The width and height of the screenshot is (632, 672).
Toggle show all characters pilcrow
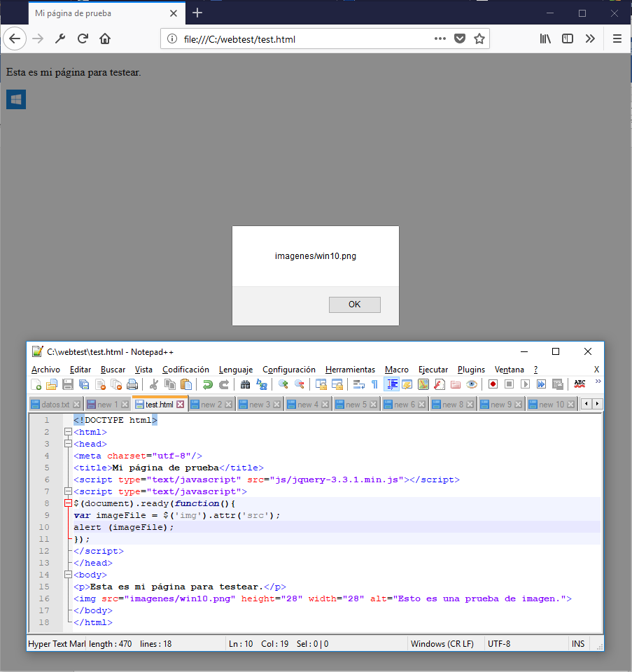375,384
